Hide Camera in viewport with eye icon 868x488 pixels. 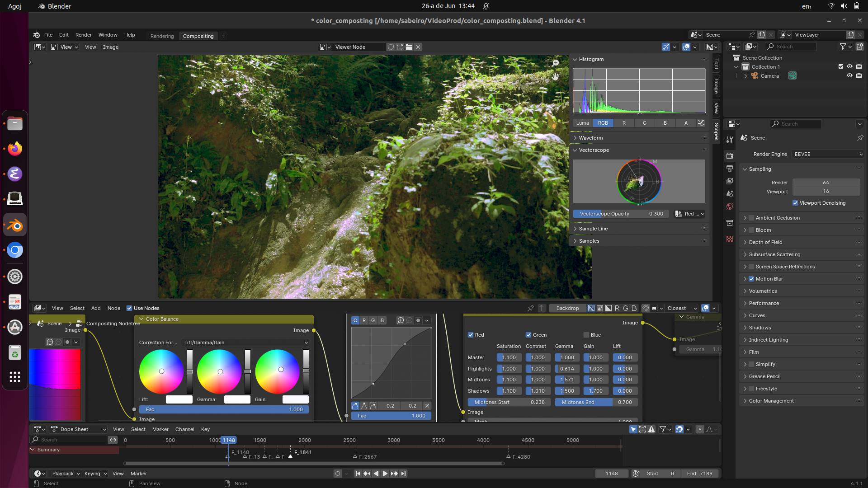point(849,76)
